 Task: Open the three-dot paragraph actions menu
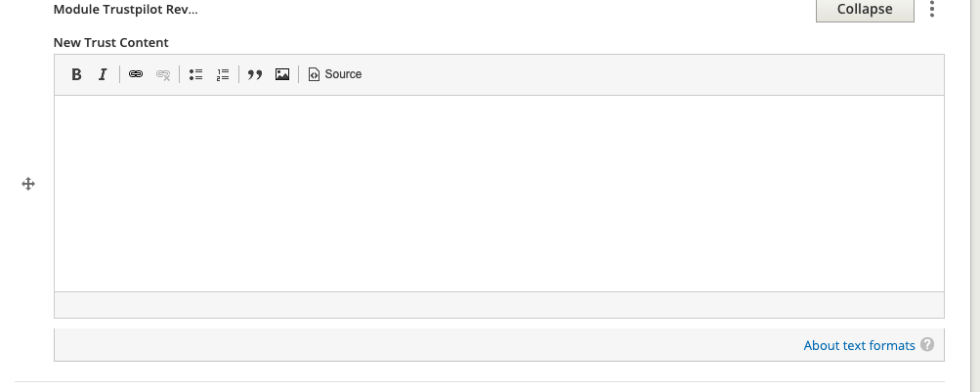(x=932, y=9)
